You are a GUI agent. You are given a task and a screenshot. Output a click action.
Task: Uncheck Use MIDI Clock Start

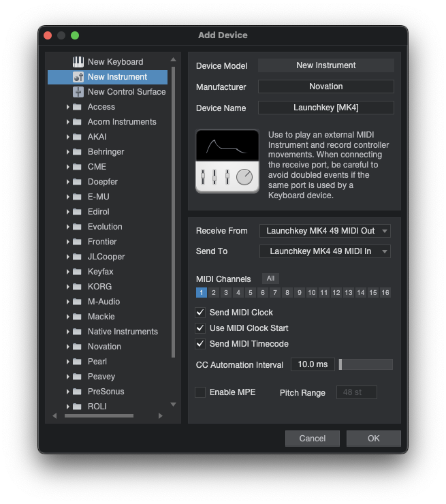(x=200, y=328)
